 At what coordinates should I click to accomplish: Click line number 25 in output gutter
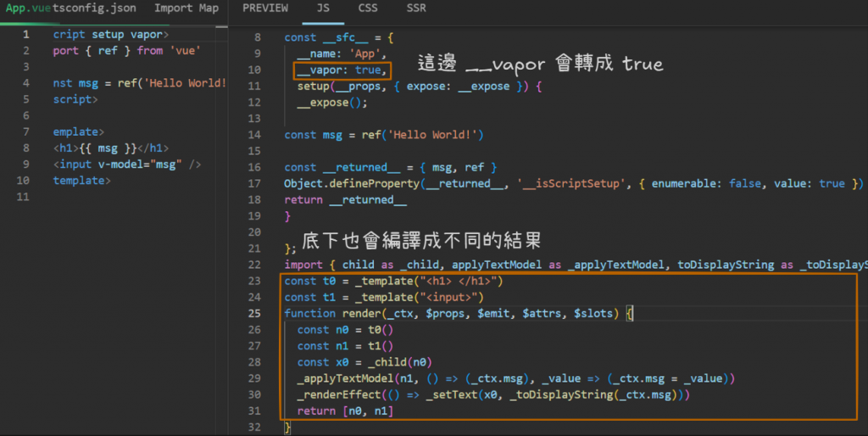tap(254, 314)
